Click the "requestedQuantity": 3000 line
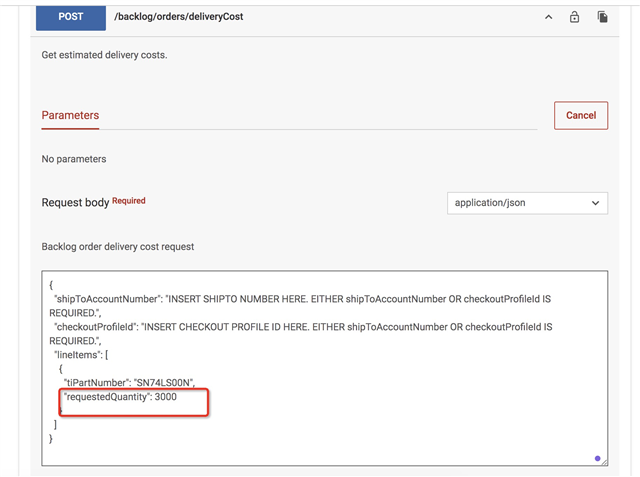The image size is (640, 477). 120,397
